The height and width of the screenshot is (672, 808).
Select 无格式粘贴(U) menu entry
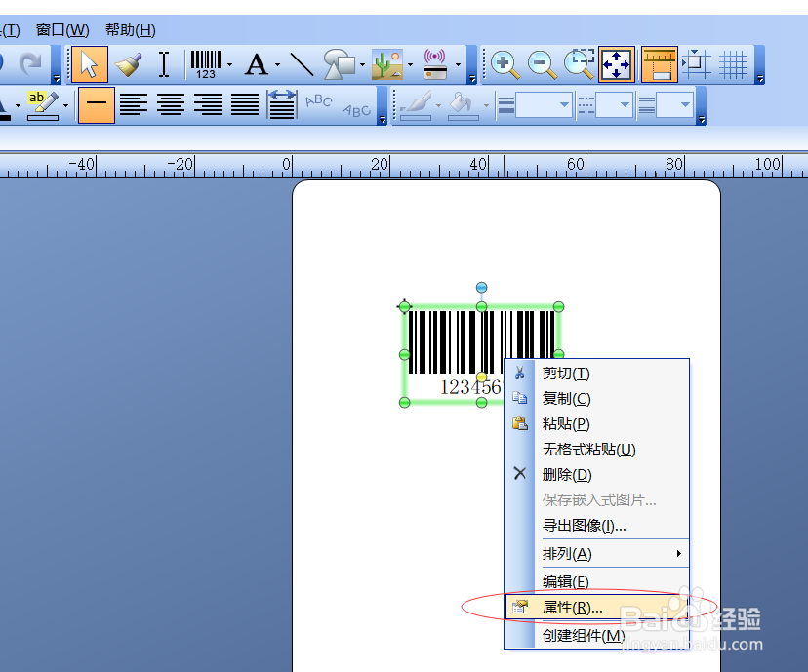(596, 449)
